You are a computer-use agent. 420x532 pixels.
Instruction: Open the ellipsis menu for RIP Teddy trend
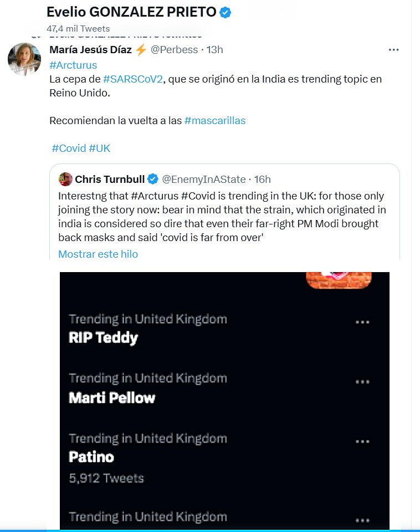click(x=362, y=322)
